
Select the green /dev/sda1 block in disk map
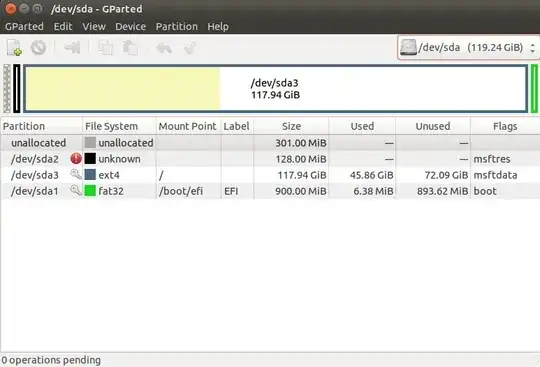534,88
